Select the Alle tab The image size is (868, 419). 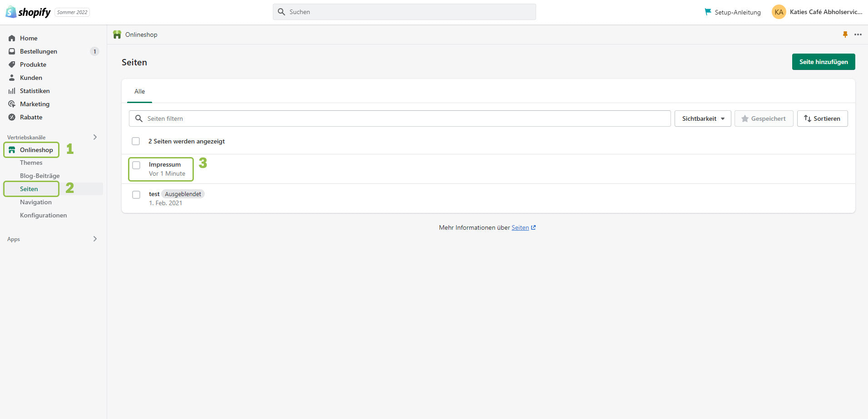(x=139, y=91)
